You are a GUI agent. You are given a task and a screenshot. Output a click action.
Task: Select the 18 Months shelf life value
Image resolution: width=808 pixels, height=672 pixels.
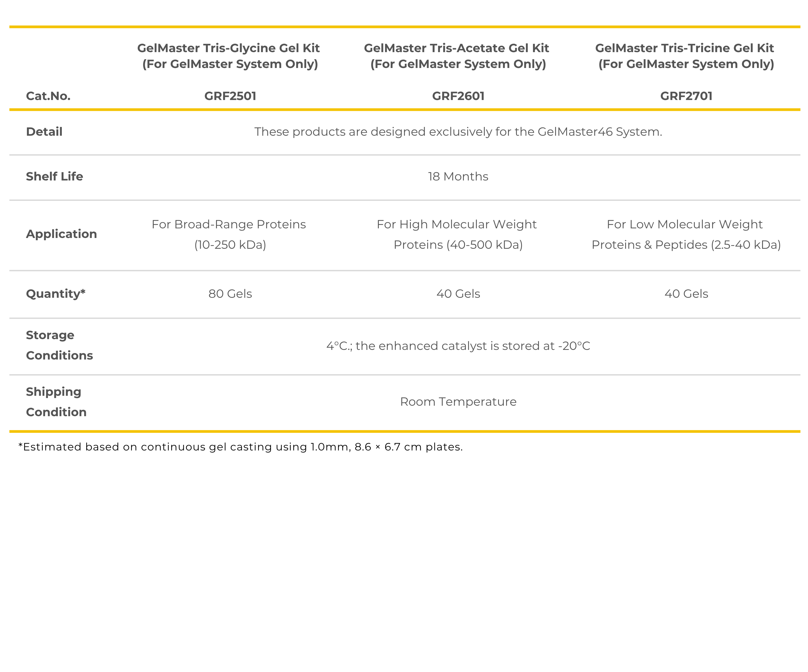point(458,176)
